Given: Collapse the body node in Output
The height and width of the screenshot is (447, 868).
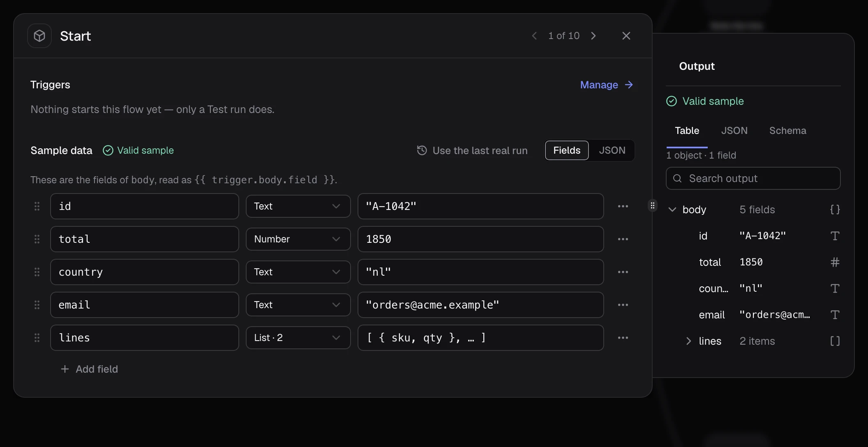Looking at the screenshot, I should click(672, 210).
